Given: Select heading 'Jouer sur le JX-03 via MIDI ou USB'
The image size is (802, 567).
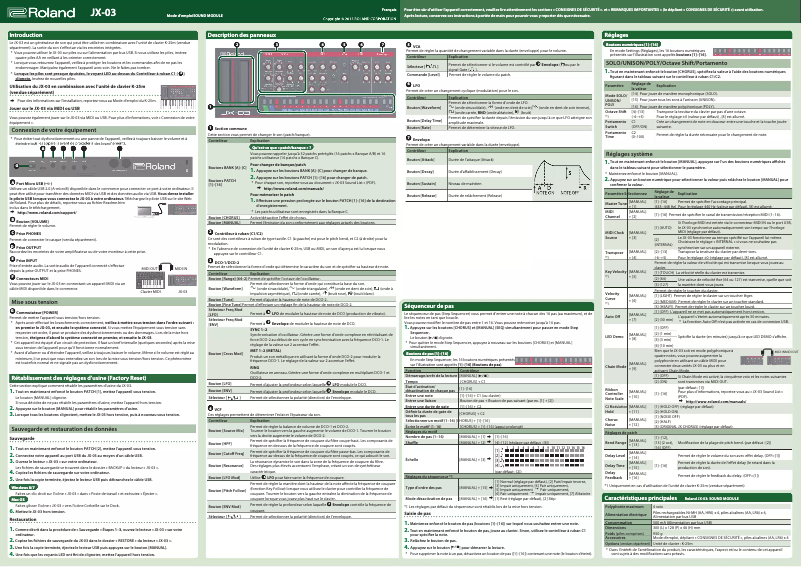Looking at the screenshot, I should coord(44,108).
